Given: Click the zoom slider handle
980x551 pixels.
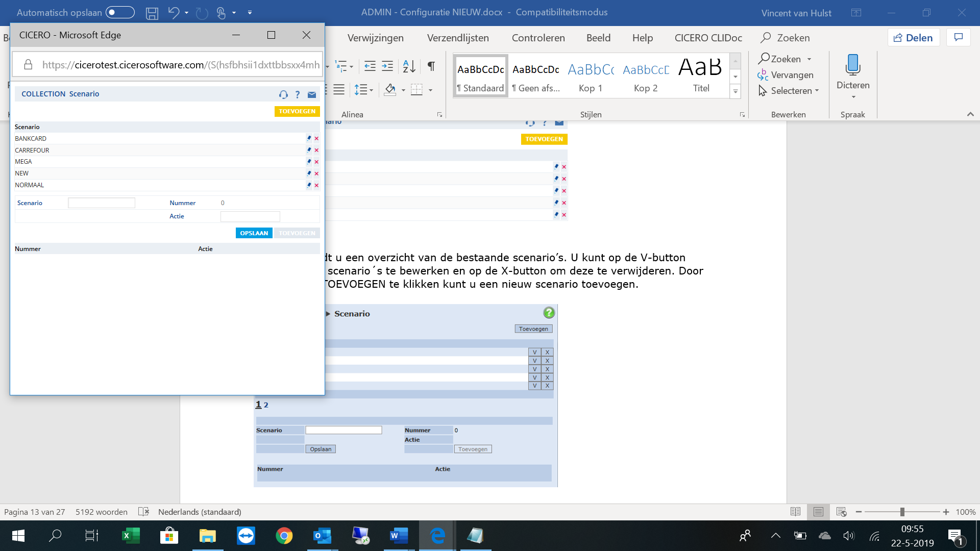Looking at the screenshot, I should pyautogui.click(x=902, y=512).
